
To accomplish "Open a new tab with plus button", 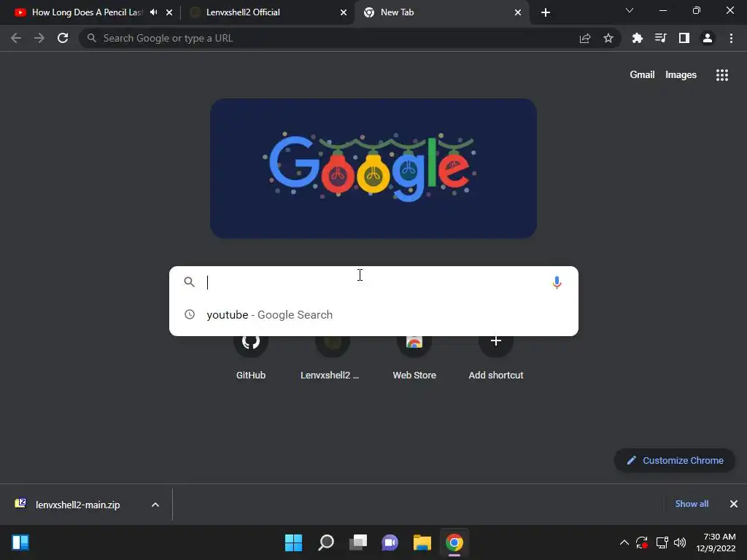I will point(546,13).
